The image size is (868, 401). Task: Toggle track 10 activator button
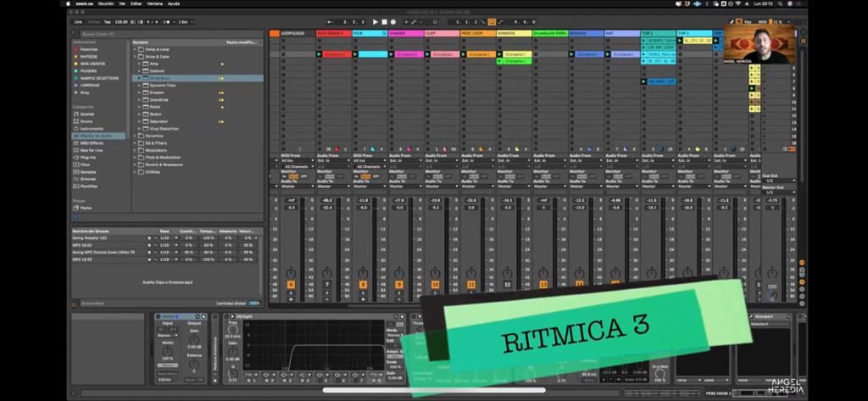point(435,285)
